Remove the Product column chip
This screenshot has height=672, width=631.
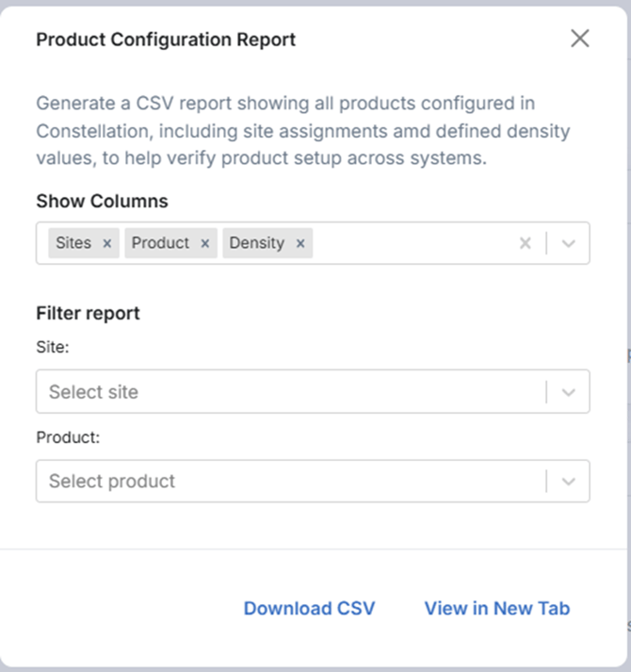pyautogui.click(x=204, y=243)
